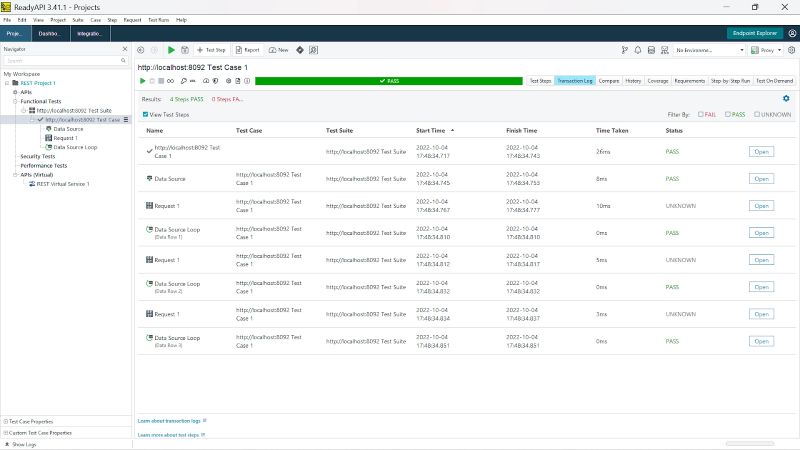The height and width of the screenshot is (450, 800).
Task: Click the key credentials icon
Action: click(184, 81)
